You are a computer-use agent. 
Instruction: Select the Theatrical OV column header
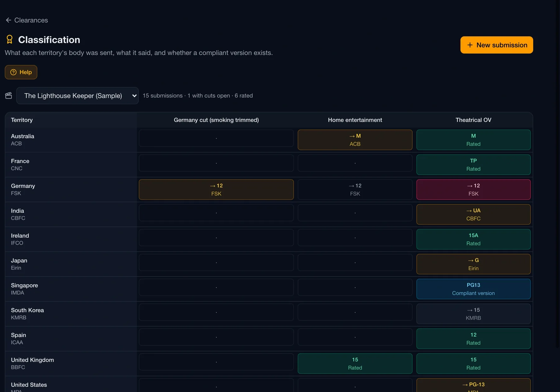pos(473,120)
